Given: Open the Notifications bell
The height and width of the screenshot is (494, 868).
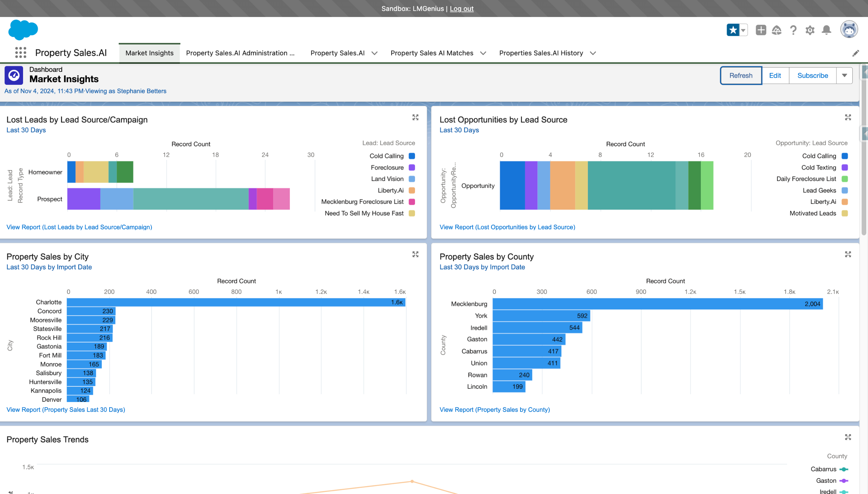Looking at the screenshot, I should 826,30.
